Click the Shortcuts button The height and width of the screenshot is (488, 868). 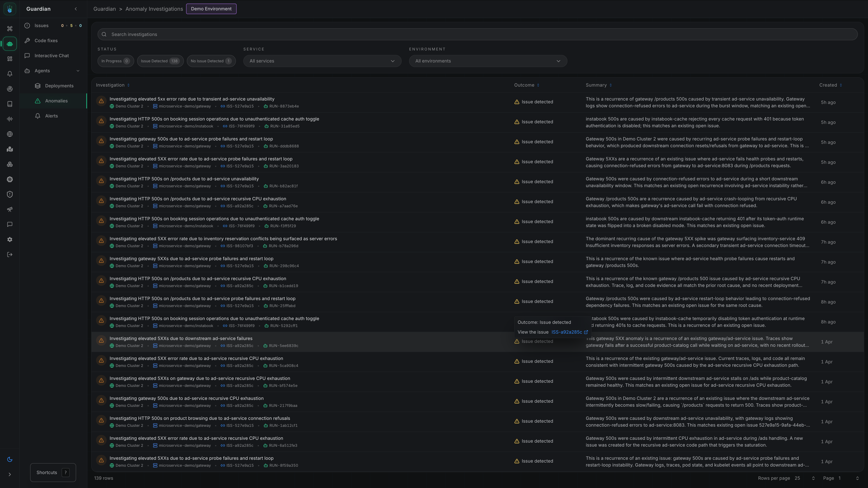[53, 473]
